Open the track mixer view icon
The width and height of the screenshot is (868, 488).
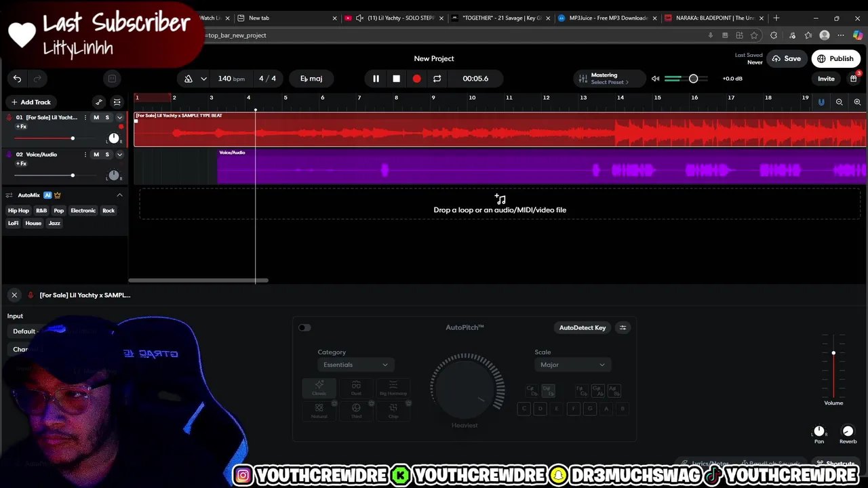[117, 102]
